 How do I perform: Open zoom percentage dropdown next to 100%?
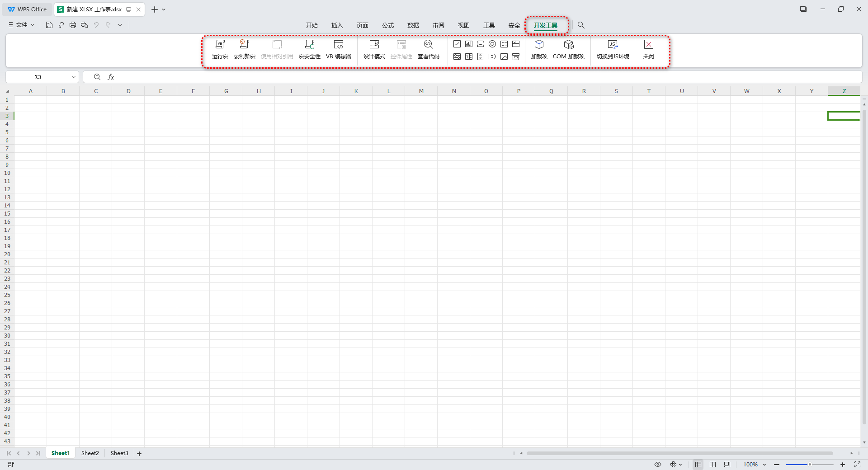pos(764,465)
